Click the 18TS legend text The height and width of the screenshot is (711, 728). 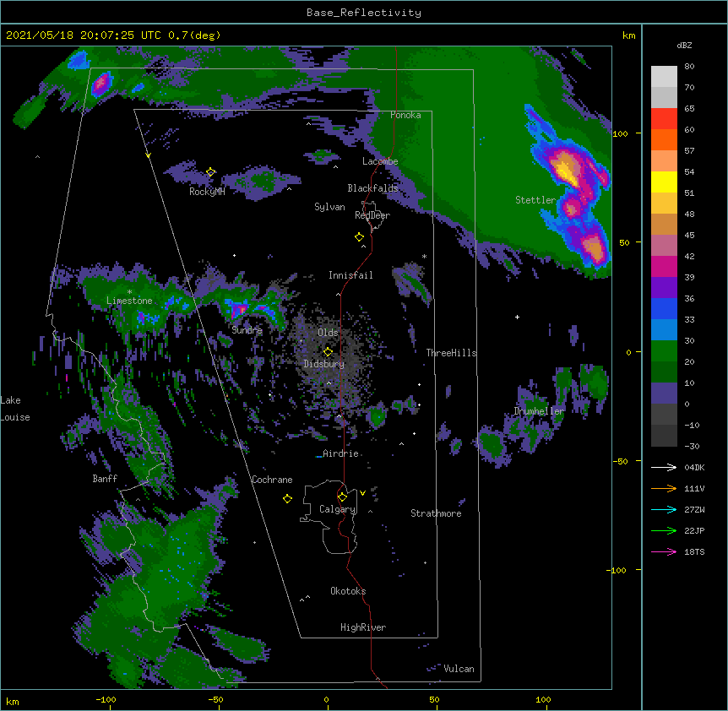[x=694, y=551]
